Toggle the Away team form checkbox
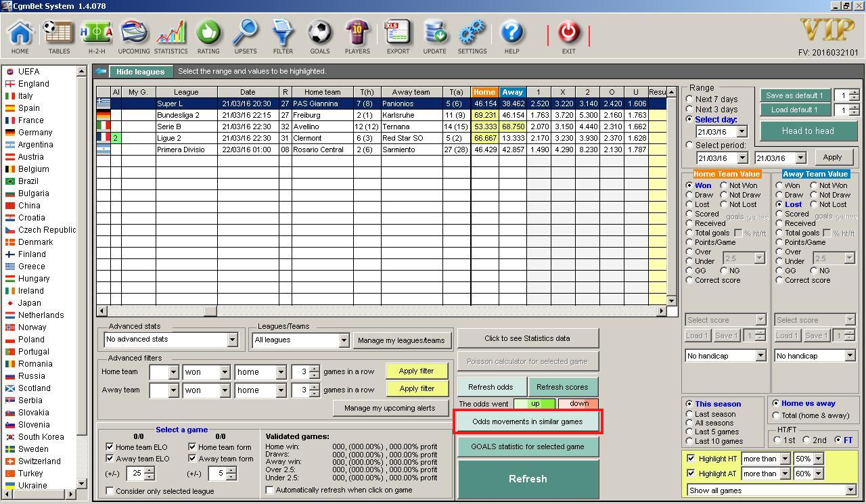The image size is (866, 504). tap(192, 458)
